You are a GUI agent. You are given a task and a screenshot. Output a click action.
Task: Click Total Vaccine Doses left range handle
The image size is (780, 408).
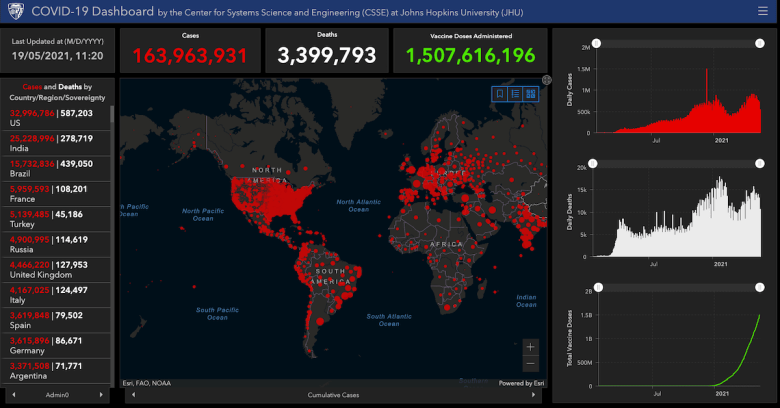click(x=598, y=288)
